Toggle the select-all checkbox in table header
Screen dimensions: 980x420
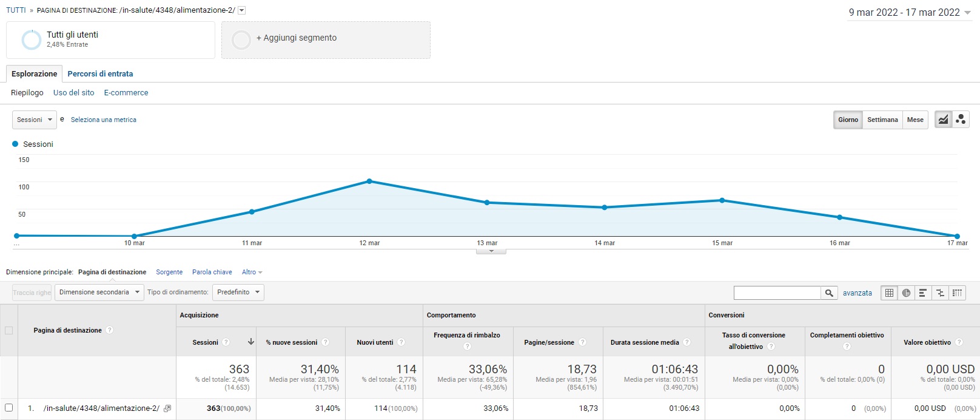pyautogui.click(x=8, y=330)
